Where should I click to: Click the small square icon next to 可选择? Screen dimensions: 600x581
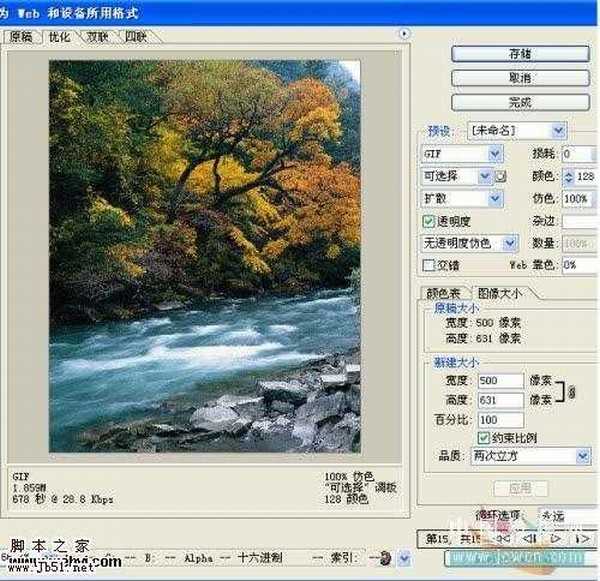[x=502, y=177]
